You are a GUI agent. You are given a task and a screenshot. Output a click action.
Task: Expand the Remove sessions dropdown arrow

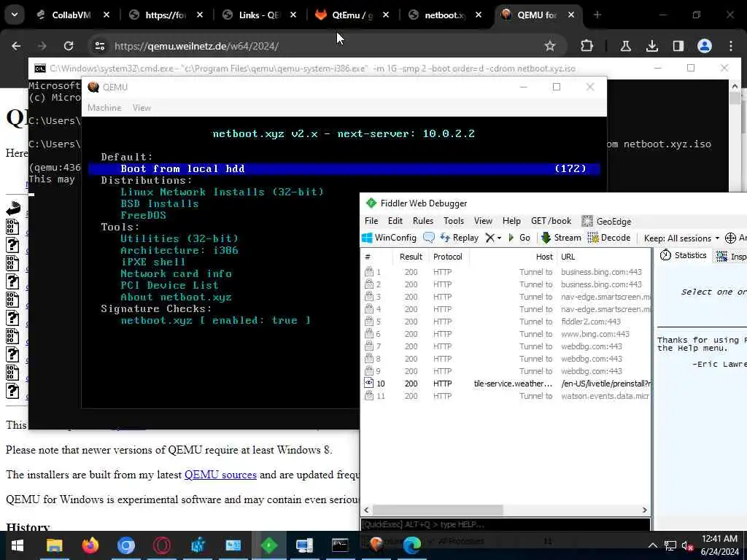click(x=499, y=238)
